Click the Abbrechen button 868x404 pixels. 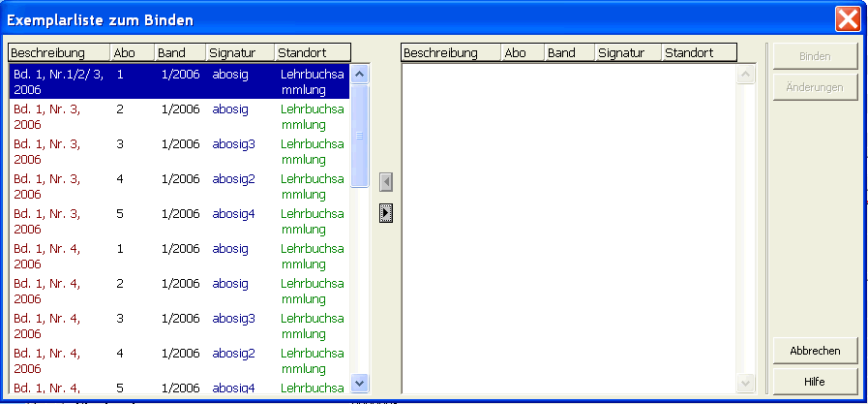(815, 351)
